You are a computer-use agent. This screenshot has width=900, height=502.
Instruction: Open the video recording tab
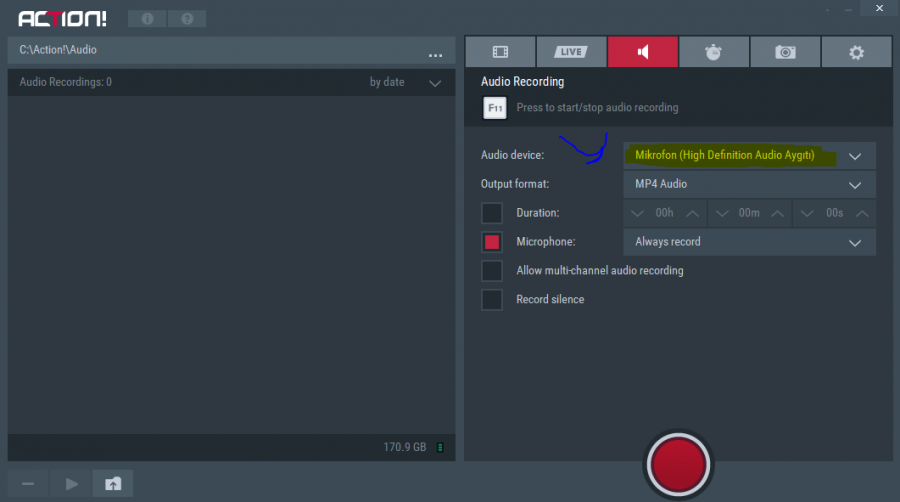pos(501,52)
